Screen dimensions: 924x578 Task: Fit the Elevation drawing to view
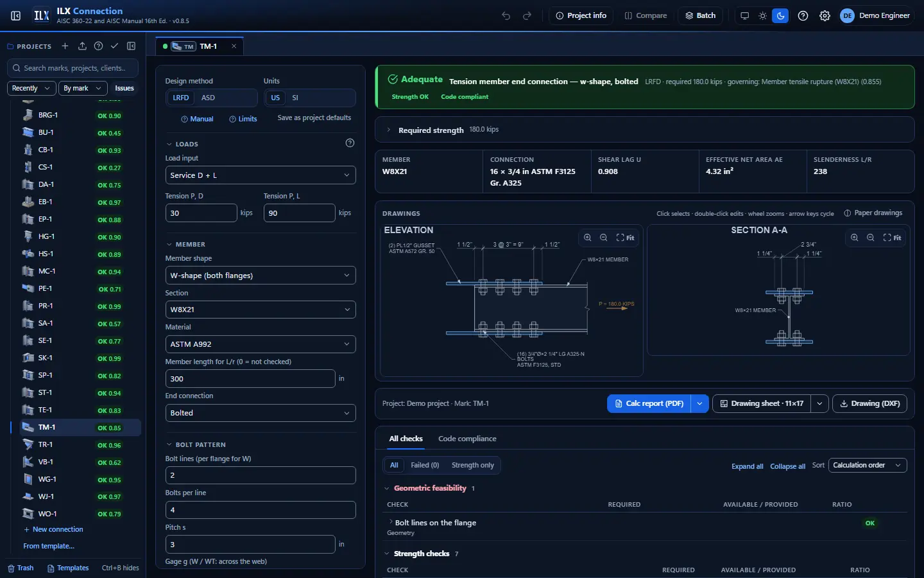pos(625,238)
